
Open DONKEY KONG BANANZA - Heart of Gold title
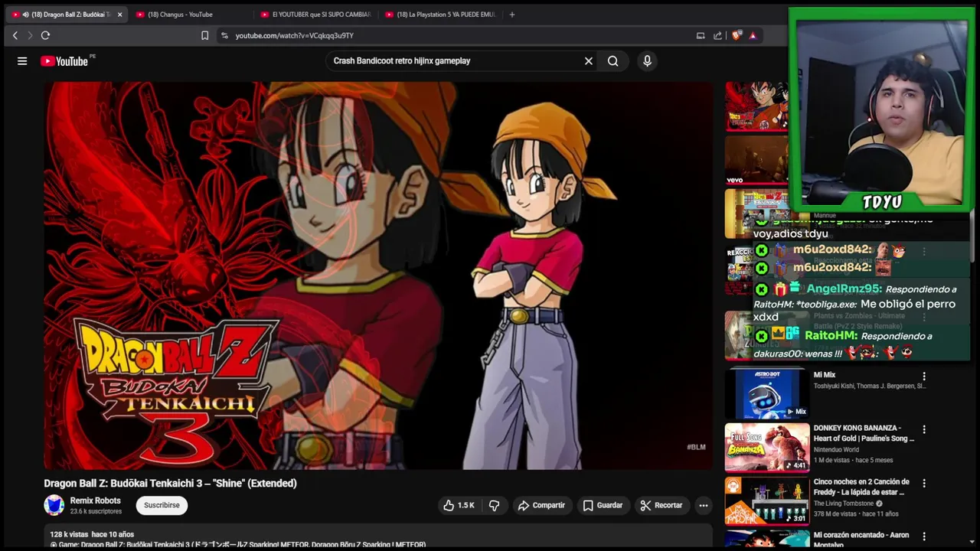pyautogui.click(x=864, y=433)
